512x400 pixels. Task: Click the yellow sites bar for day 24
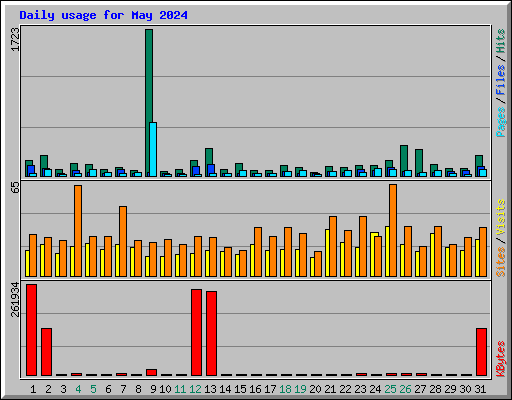(373, 254)
